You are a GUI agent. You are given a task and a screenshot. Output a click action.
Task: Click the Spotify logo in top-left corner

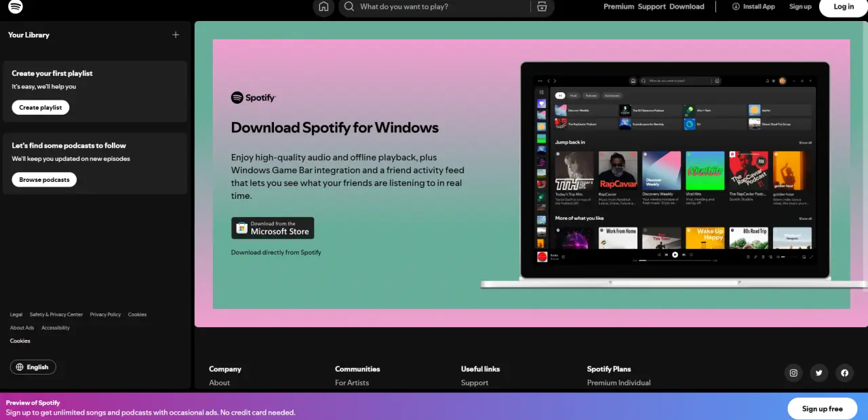pyautogui.click(x=16, y=6)
